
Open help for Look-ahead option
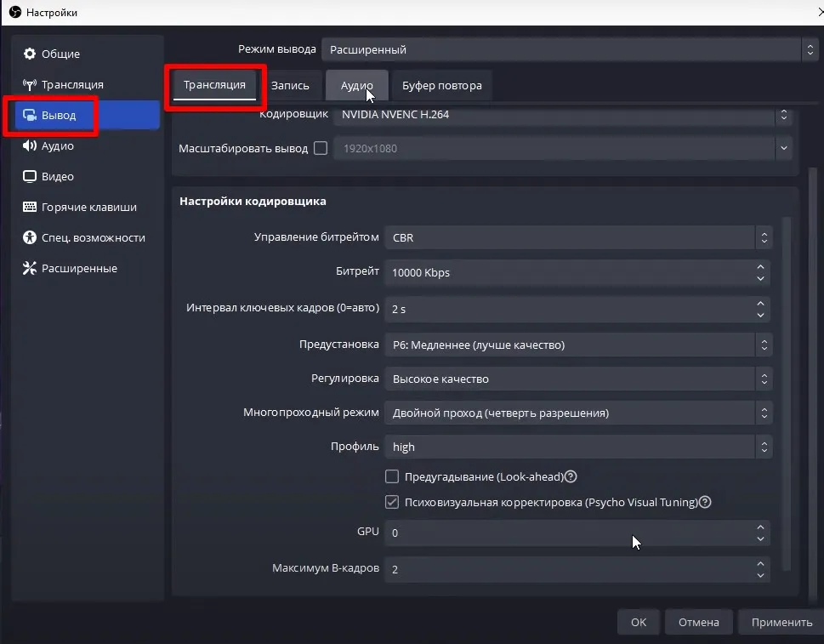click(571, 476)
